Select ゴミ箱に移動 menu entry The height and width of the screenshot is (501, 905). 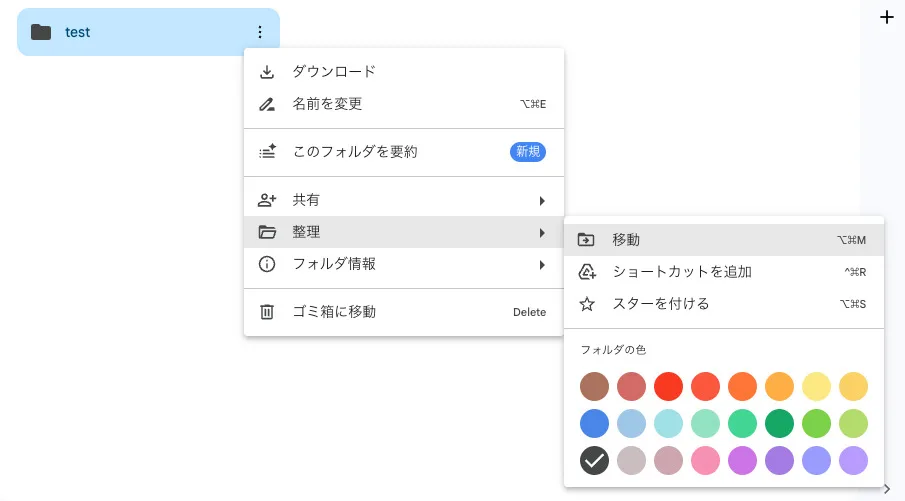(x=334, y=312)
